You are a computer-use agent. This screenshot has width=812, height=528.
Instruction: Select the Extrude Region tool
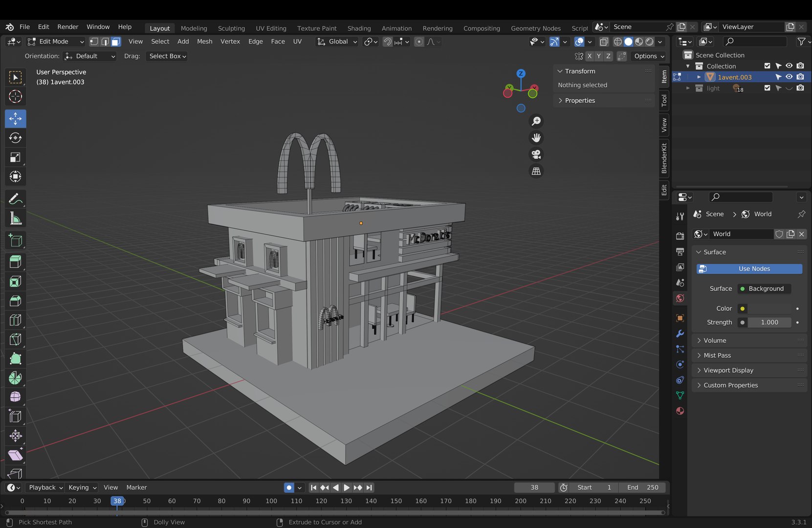[15, 262]
